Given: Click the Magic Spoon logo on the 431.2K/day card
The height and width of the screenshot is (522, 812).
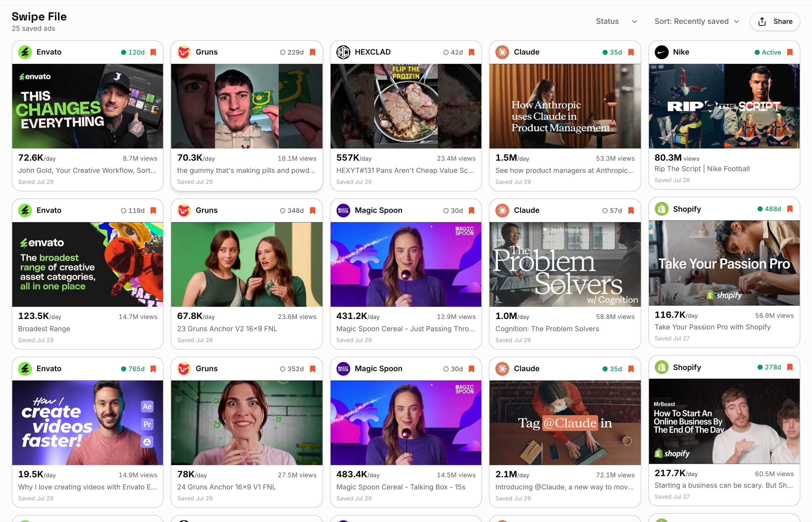Looking at the screenshot, I should (x=343, y=210).
